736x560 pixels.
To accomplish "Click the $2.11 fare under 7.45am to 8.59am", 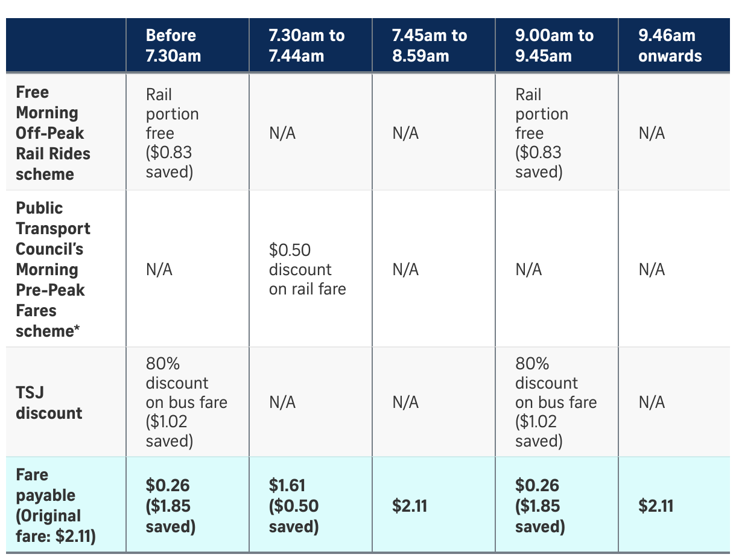I will pyautogui.click(x=410, y=505).
